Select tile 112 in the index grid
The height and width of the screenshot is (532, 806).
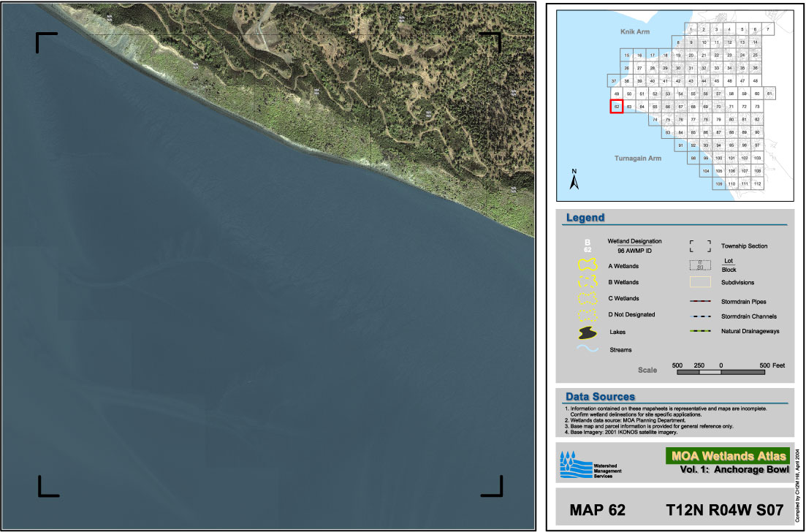point(757,183)
